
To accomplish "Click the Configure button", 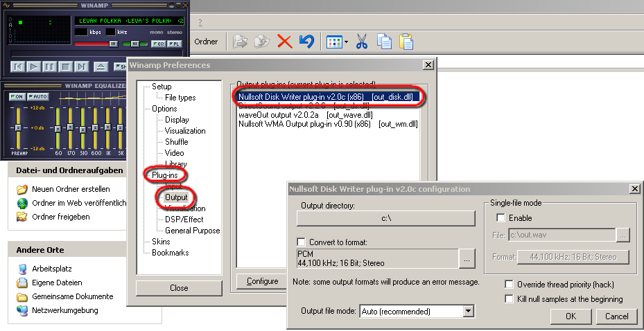I will pos(263,281).
